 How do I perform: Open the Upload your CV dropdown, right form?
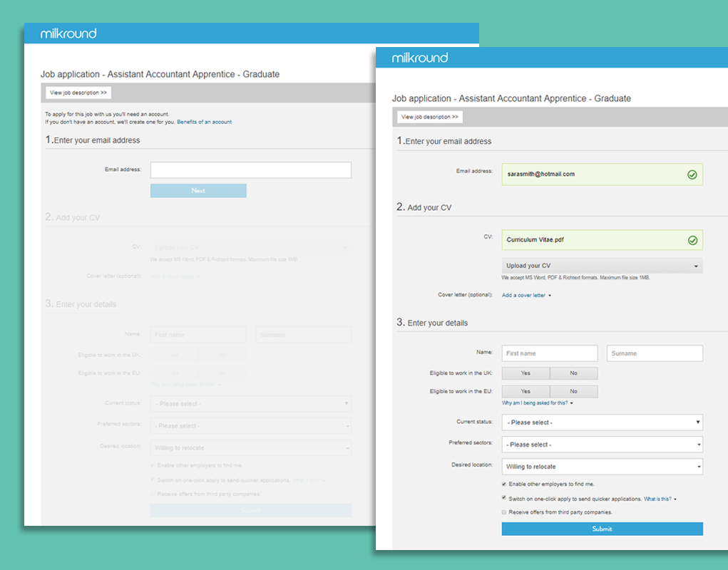[x=602, y=266]
